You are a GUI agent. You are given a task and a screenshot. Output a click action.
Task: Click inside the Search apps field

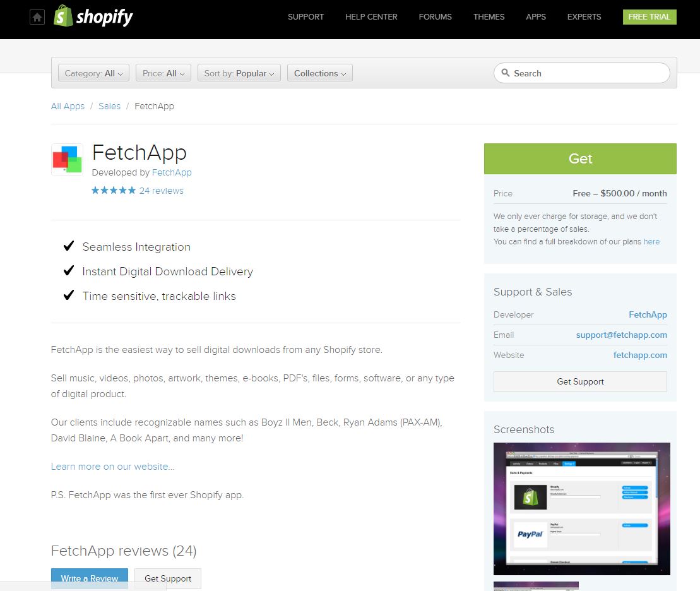[x=582, y=73]
